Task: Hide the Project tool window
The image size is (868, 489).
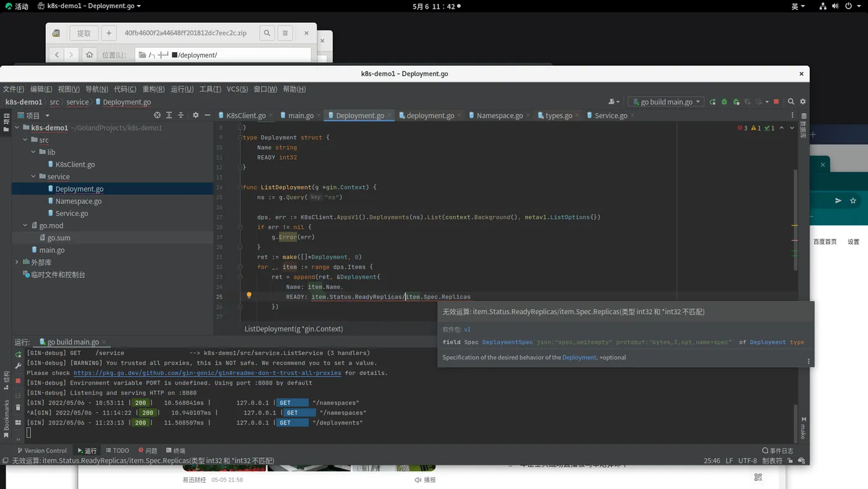Action: (x=207, y=115)
